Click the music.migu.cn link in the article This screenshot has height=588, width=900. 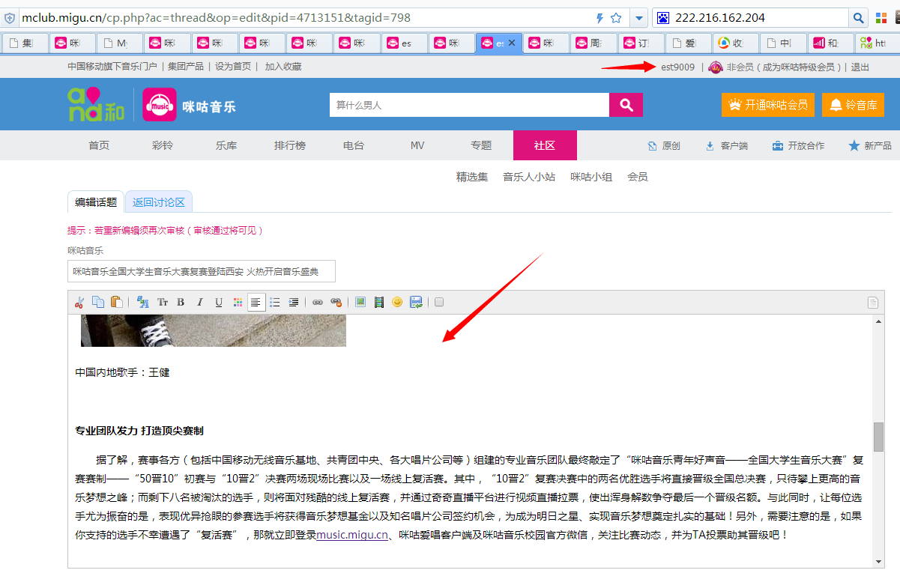tap(352, 536)
